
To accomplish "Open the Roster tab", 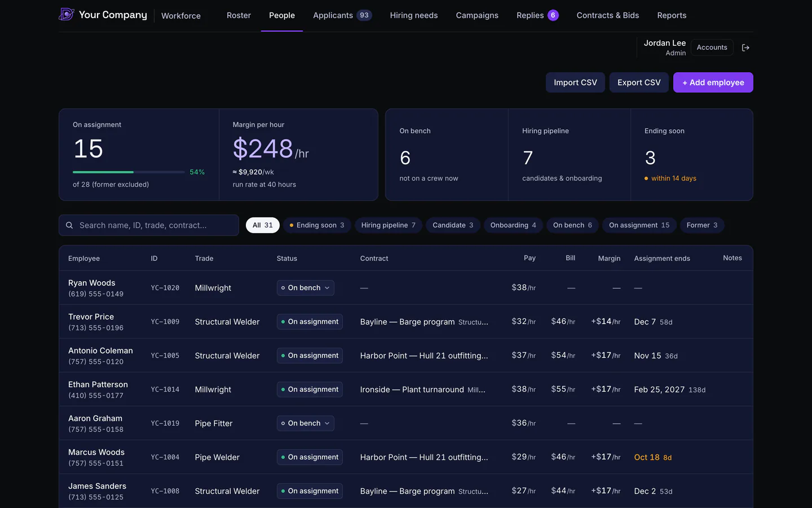I will (x=239, y=15).
